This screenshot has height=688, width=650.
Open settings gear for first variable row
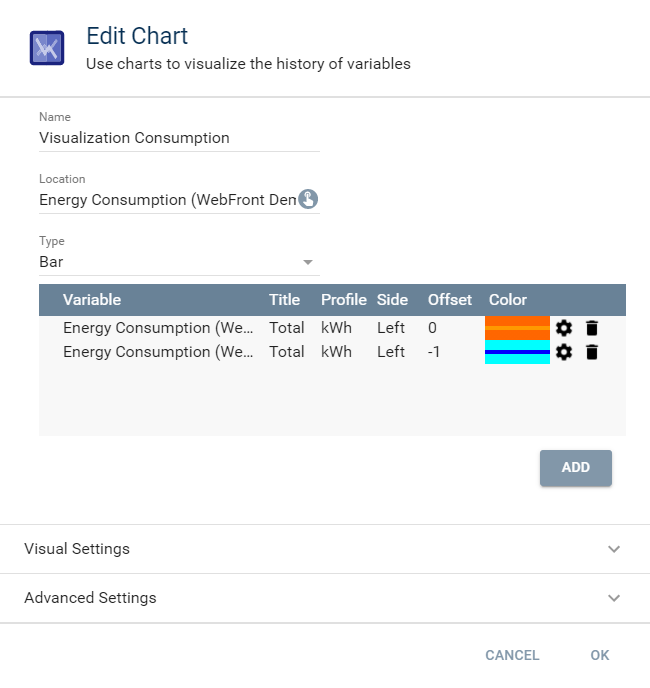coord(564,328)
